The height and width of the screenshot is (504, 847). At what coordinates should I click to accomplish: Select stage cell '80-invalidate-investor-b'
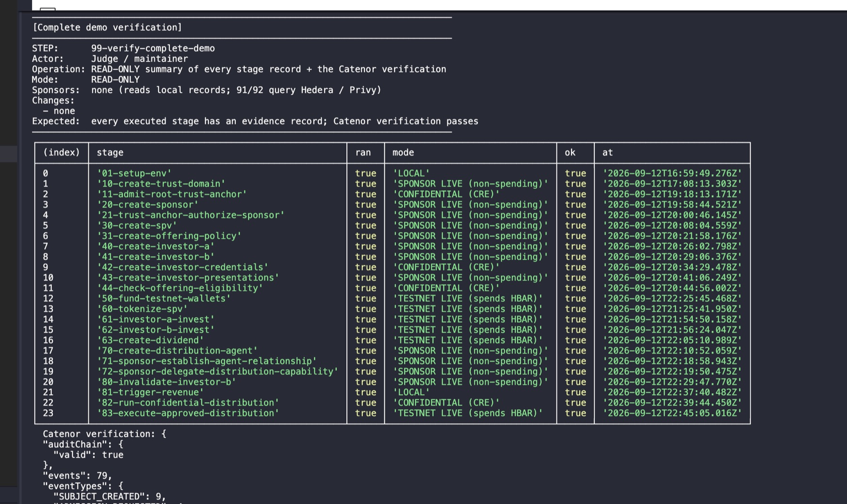(167, 382)
